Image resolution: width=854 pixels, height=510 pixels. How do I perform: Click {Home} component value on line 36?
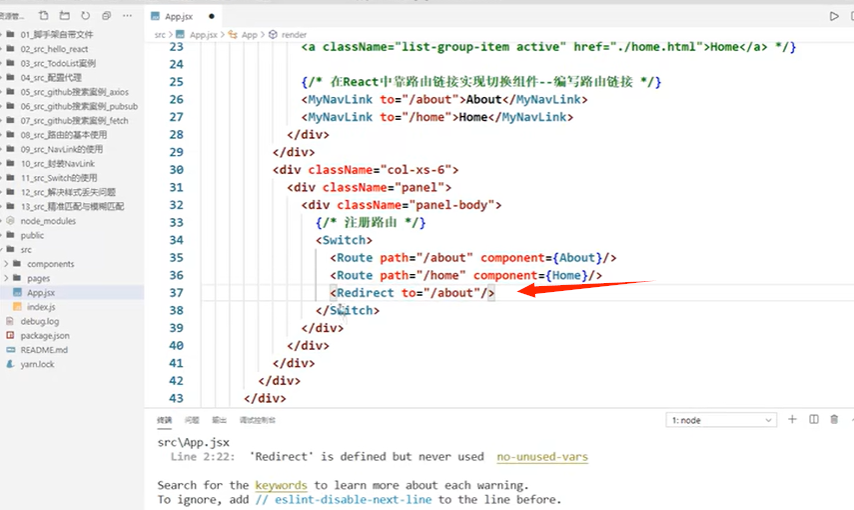coord(566,275)
